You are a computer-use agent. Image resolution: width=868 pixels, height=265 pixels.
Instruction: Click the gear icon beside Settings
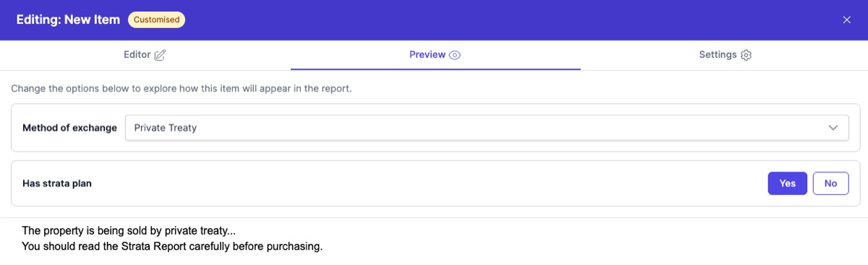[x=746, y=55]
